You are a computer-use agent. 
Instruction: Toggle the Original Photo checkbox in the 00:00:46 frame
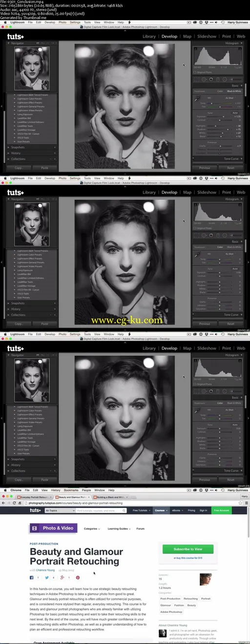195,228
